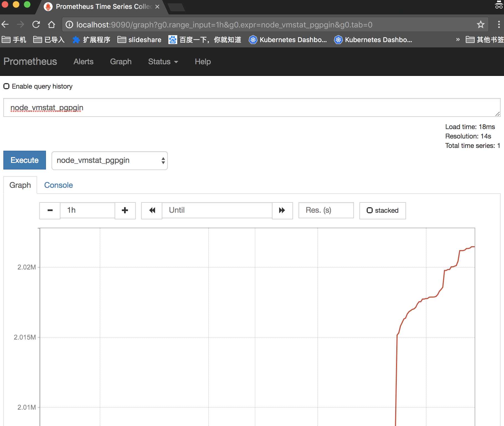The width and height of the screenshot is (504, 426).
Task: Open the second Kubernetes Dashboard bookmark
Action: (373, 40)
